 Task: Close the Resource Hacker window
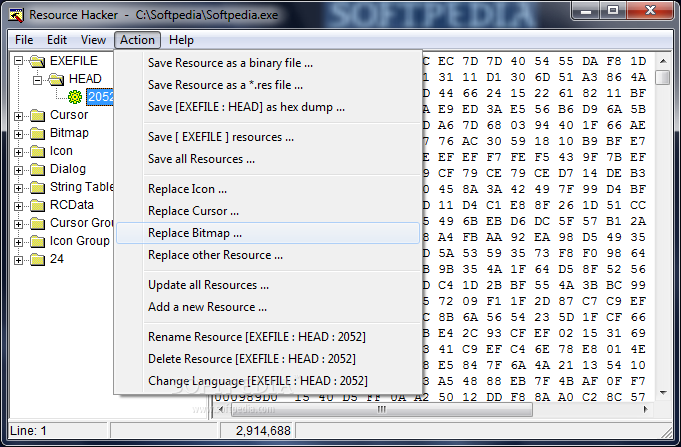pyautogui.click(x=650, y=11)
